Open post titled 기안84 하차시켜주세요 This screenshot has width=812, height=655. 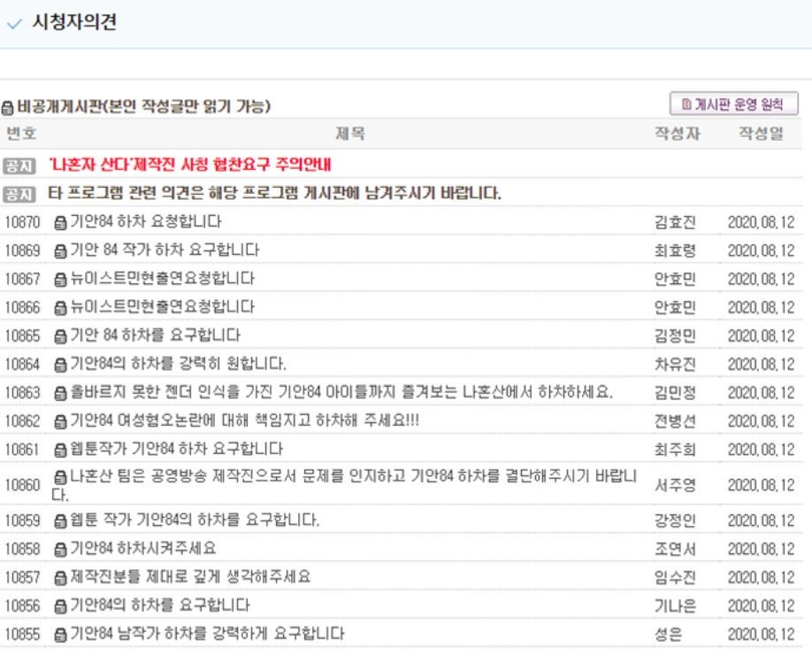point(142,549)
